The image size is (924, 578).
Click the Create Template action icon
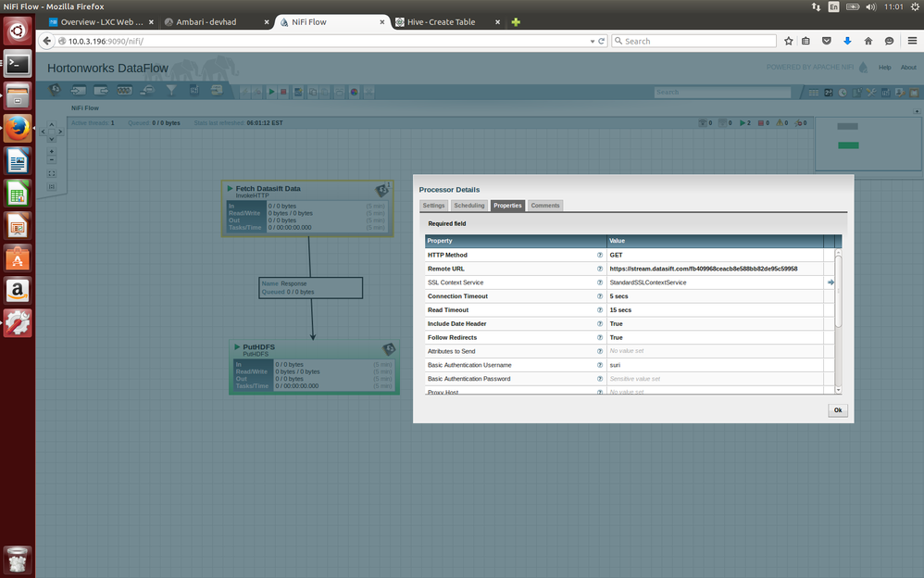[x=298, y=92]
